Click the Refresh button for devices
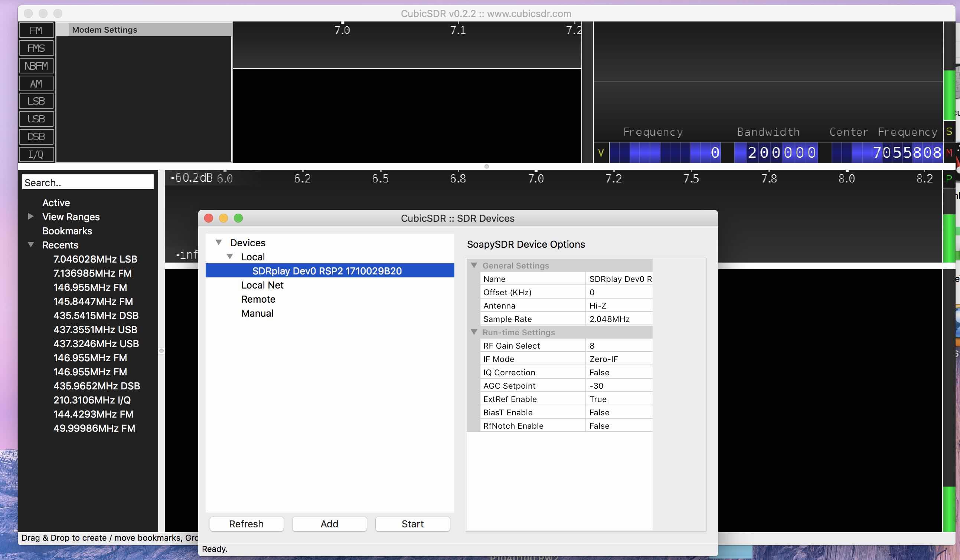The image size is (960, 560). pos(246,524)
